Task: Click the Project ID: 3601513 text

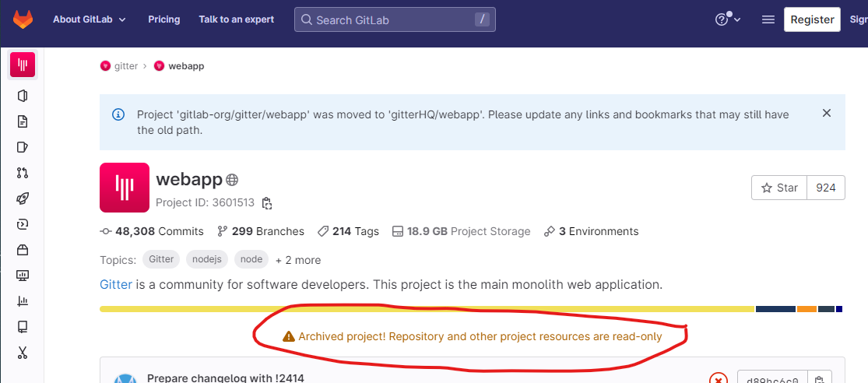Action: 206,203
